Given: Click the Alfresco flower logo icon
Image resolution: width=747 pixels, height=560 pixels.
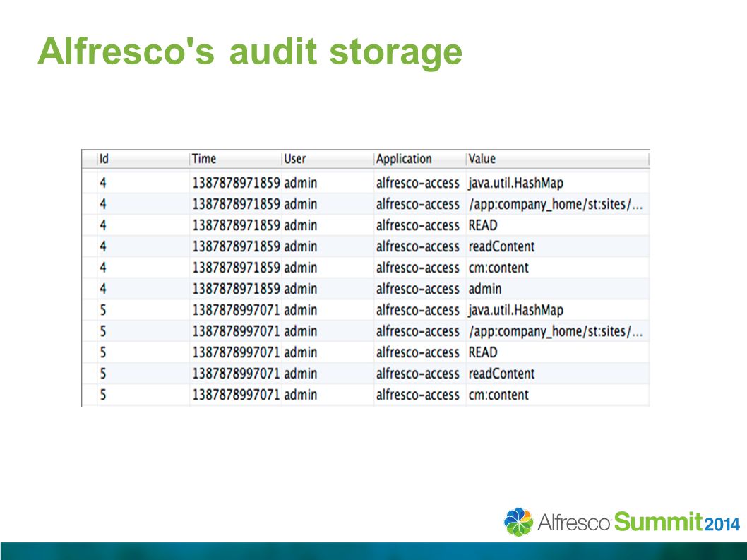Looking at the screenshot, I should click(x=519, y=522).
